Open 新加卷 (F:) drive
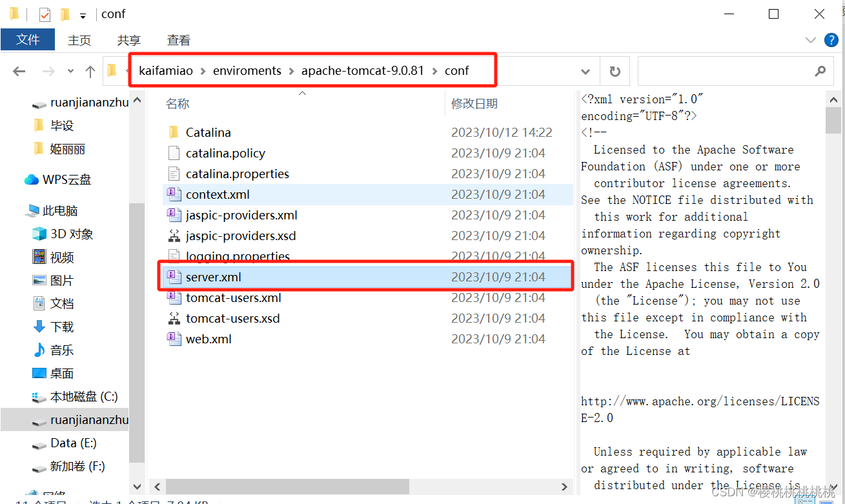Viewport: 845px width, 504px height. coord(77,467)
